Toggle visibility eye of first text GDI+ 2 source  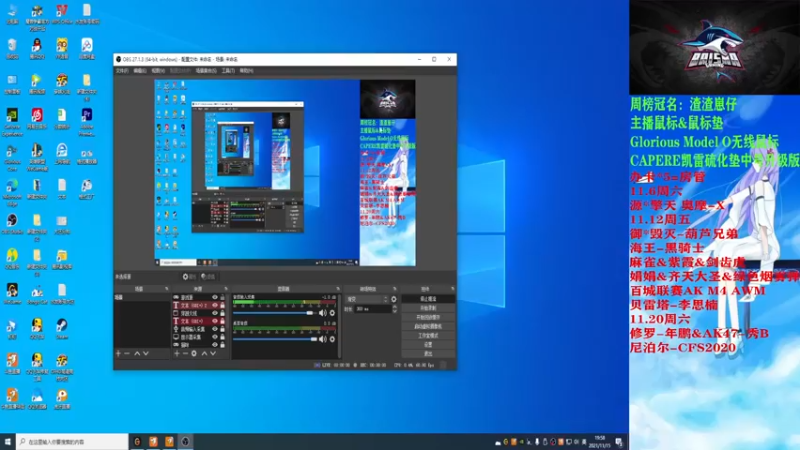(x=215, y=305)
